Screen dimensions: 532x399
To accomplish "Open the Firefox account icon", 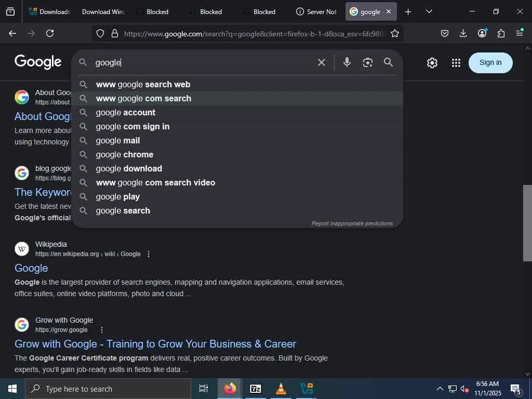I will tap(482, 33).
